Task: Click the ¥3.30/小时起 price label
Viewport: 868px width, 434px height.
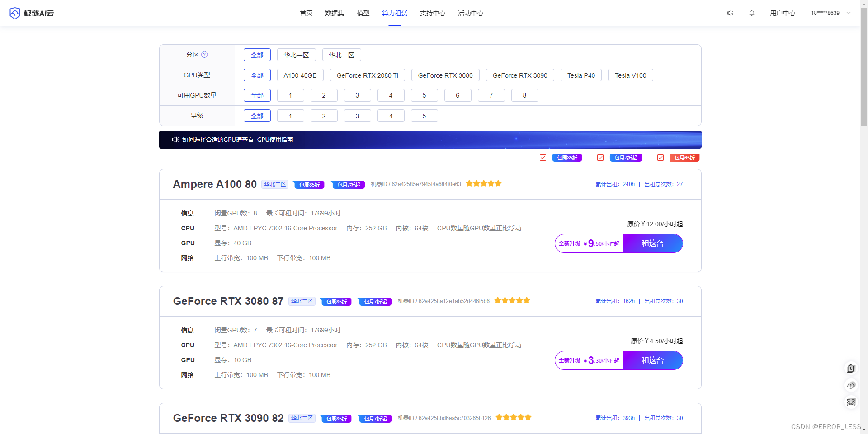Action: [601, 360]
